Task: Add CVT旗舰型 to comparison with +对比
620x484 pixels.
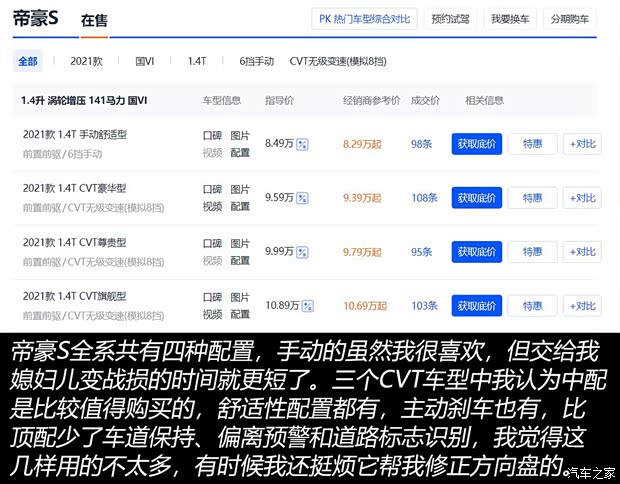Action: (x=582, y=306)
